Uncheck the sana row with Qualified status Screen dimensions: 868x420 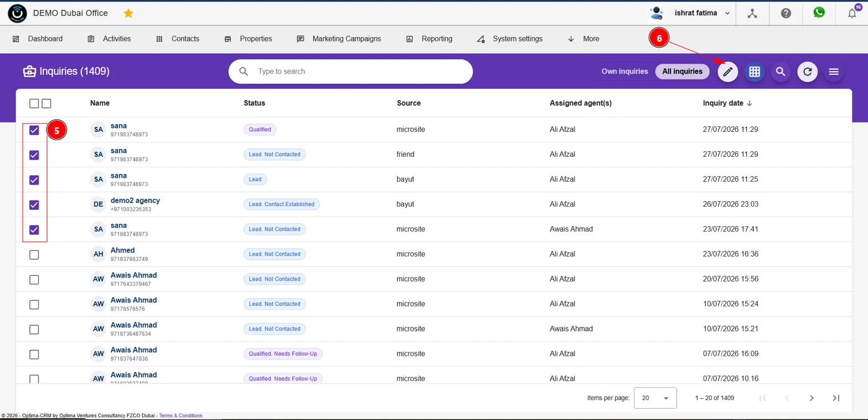34,130
